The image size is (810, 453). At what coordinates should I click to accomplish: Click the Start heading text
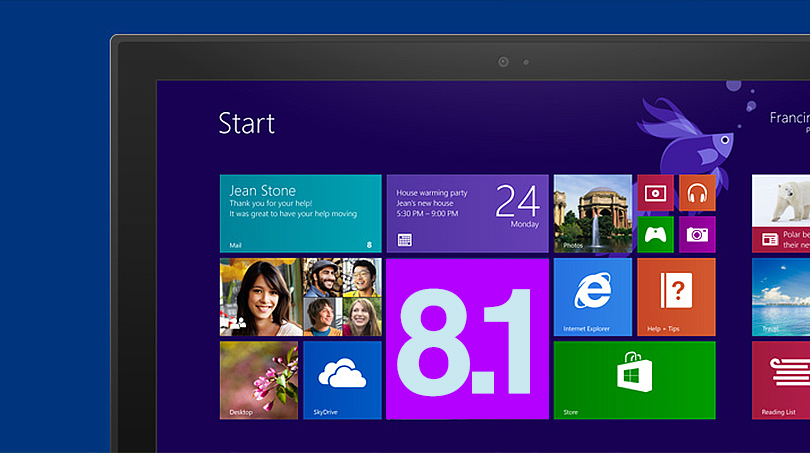246,123
